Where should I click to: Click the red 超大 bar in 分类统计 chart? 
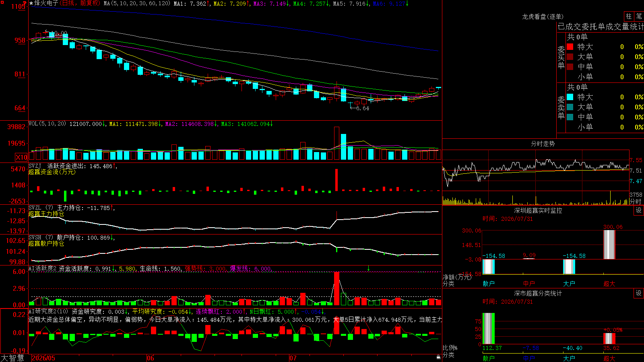(x=609, y=339)
